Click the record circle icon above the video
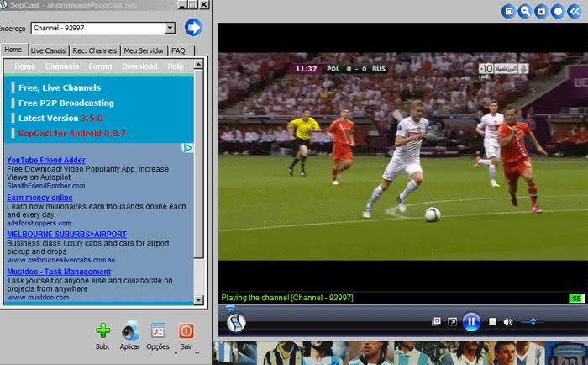The image size is (588, 365). [x=558, y=11]
